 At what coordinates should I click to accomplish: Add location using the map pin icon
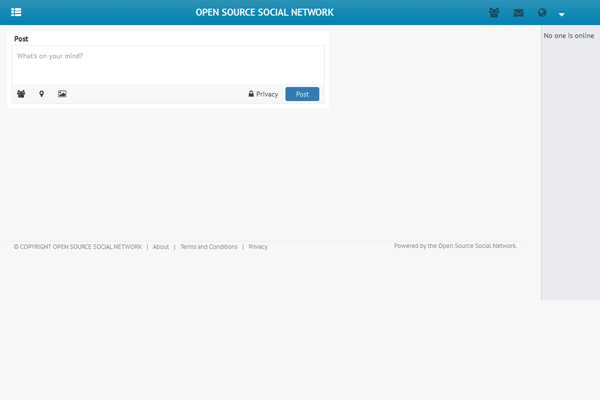[x=41, y=94]
